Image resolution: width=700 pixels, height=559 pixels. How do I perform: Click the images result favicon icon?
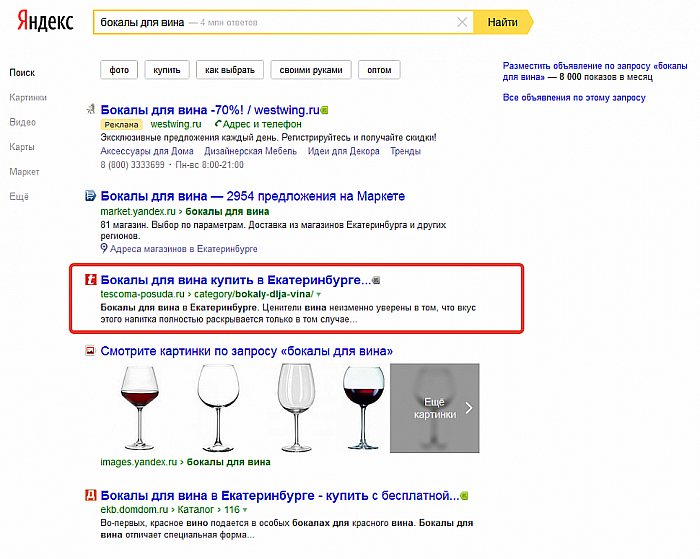click(91, 351)
